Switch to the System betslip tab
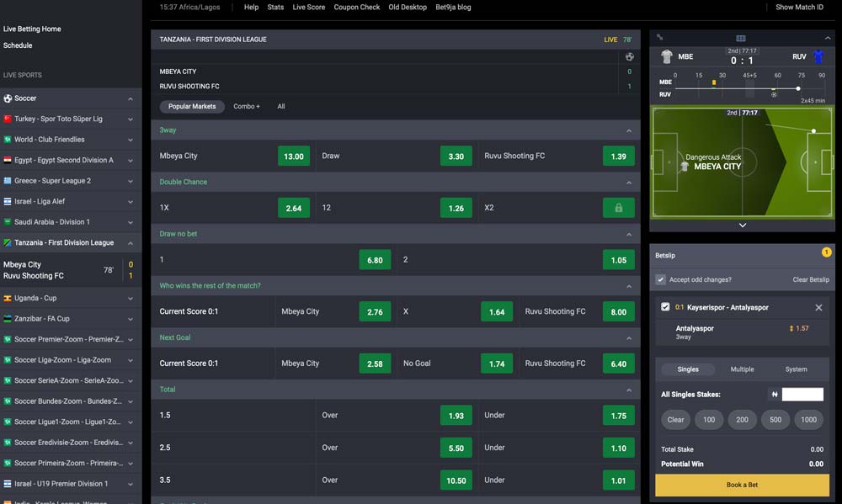 tap(796, 369)
